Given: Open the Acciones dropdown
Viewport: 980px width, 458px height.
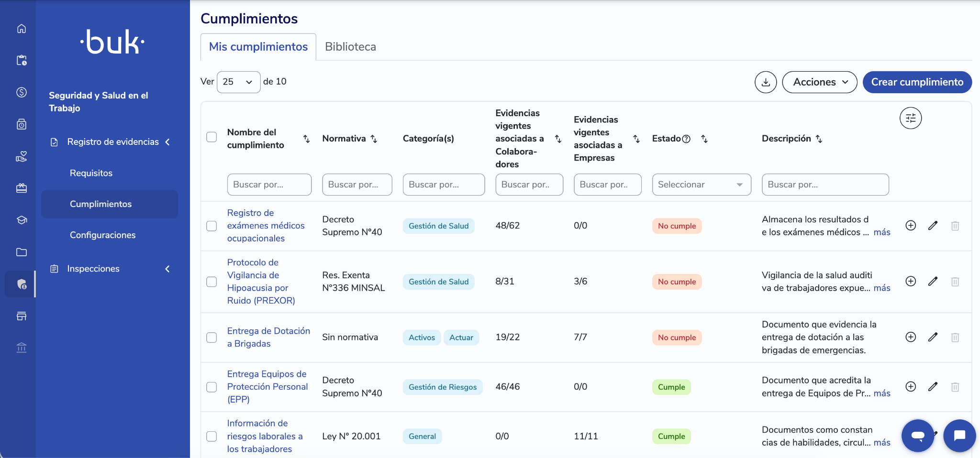Looking at the screenshot, I should click(820, 82).
